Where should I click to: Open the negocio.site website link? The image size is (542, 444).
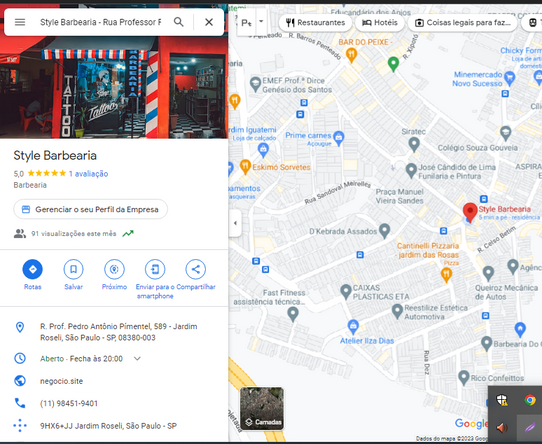[x=62, y=381]
